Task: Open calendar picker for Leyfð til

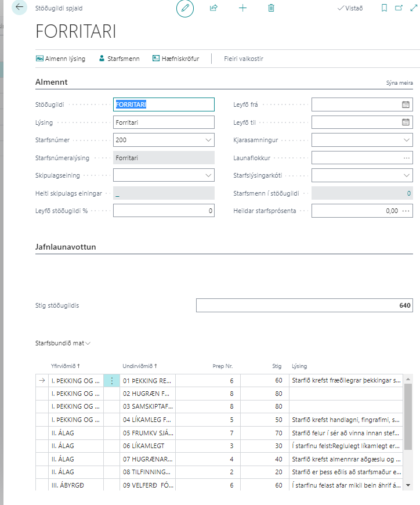Action: (x=405, y=122)
